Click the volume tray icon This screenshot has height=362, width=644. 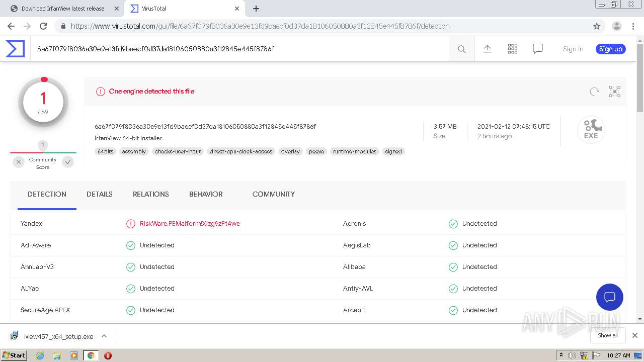tap(572, 355)
